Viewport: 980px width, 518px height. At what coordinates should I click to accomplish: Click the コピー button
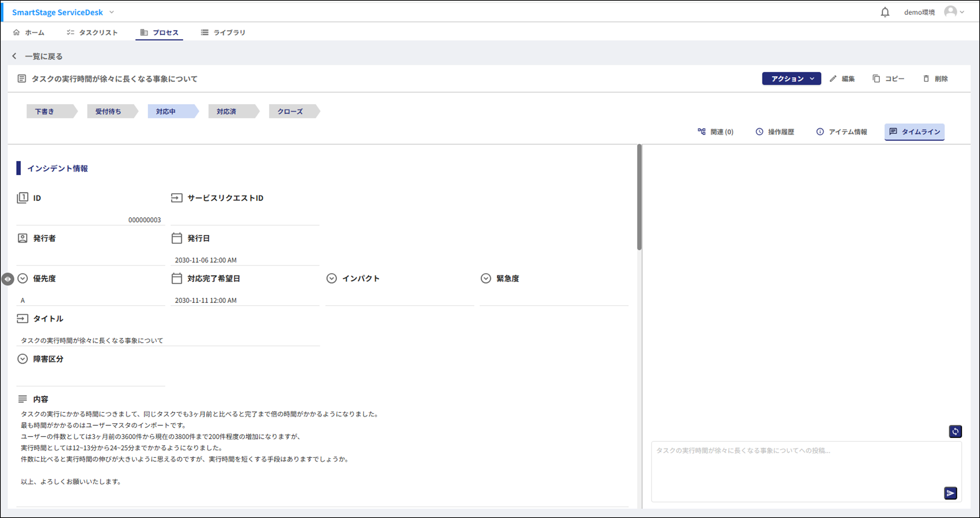click(888, 79)
